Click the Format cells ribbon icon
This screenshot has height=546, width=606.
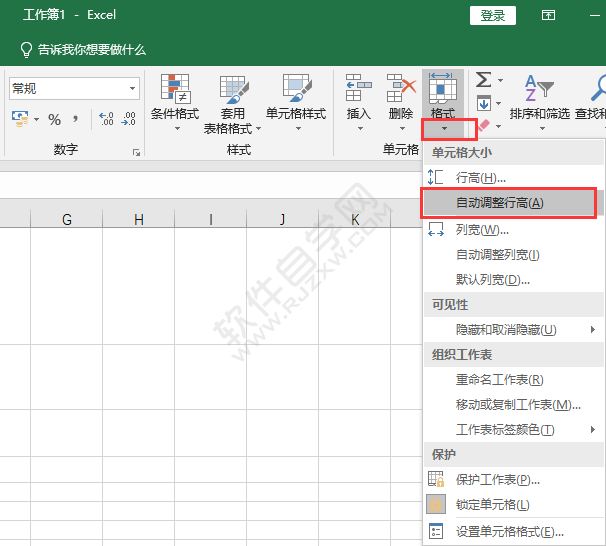click(x=443, y=88)
